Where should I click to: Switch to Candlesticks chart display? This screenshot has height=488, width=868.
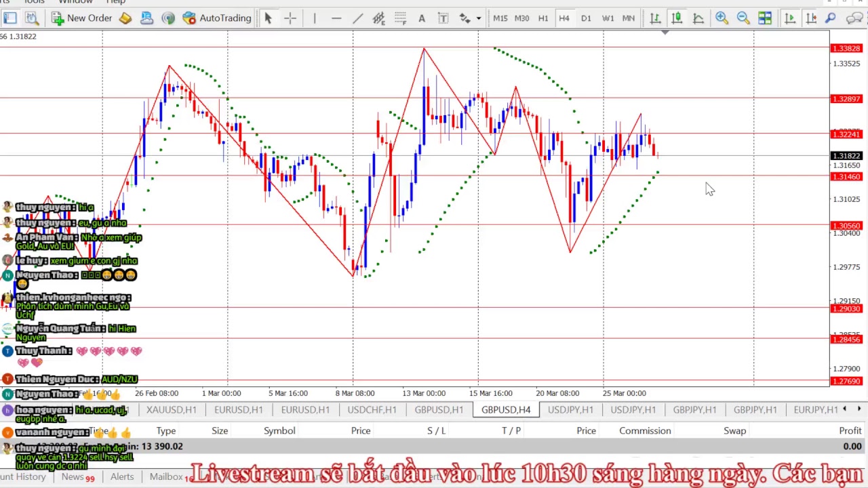[x=677, y=18]
